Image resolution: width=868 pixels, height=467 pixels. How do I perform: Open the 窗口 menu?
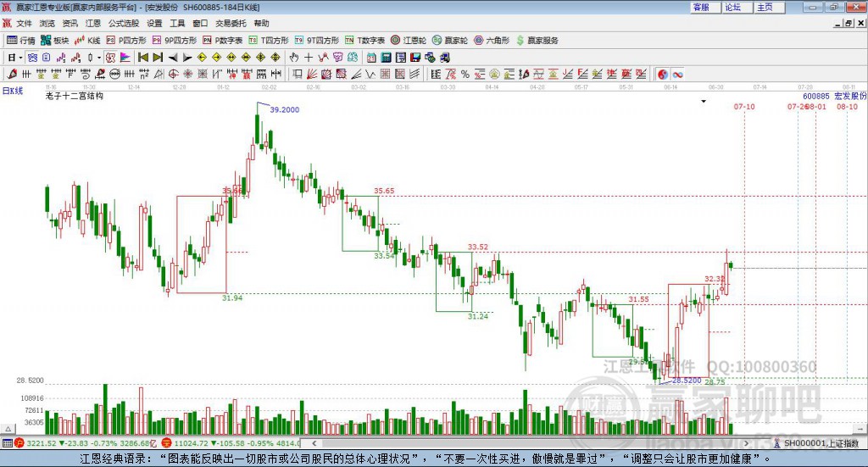point(200,23)
